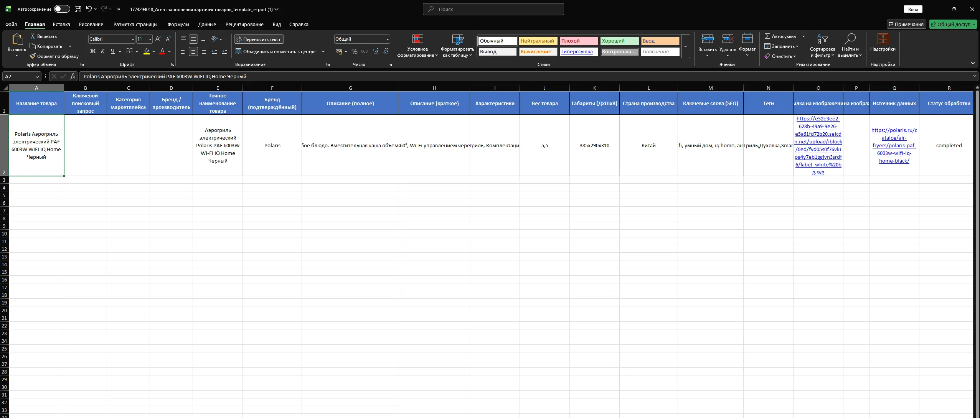Open Conditional Formatting icon

click(417, 39)
